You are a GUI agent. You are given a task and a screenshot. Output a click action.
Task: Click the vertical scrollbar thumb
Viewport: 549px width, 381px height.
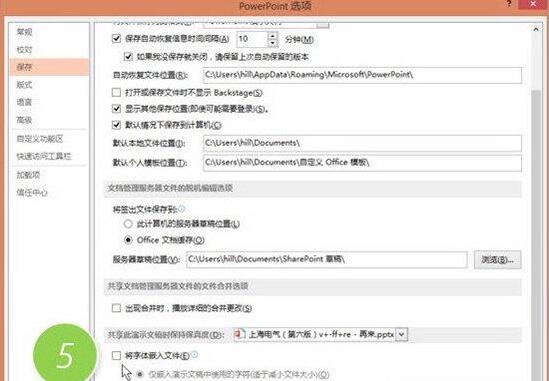(536, 235)
